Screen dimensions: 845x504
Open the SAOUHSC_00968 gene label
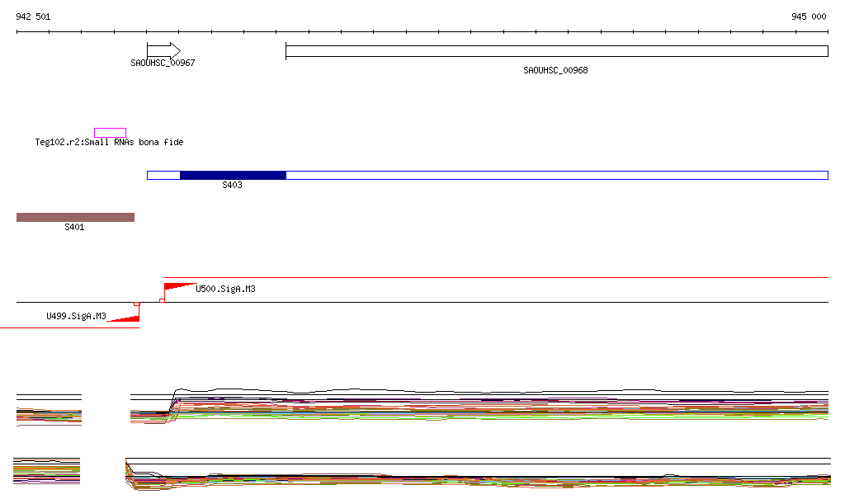pos(555,71)
